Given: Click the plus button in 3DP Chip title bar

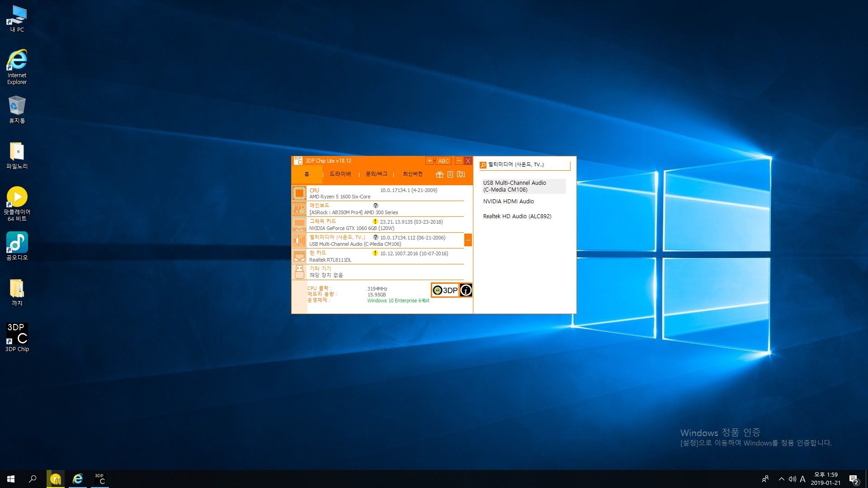Looking at the screenshot, I should point(429,161).
